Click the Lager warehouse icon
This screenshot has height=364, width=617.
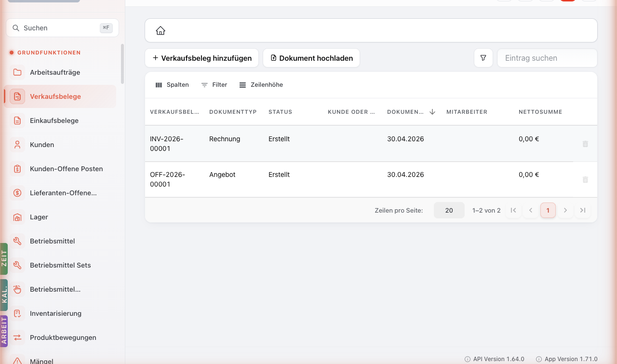(17, 217)
